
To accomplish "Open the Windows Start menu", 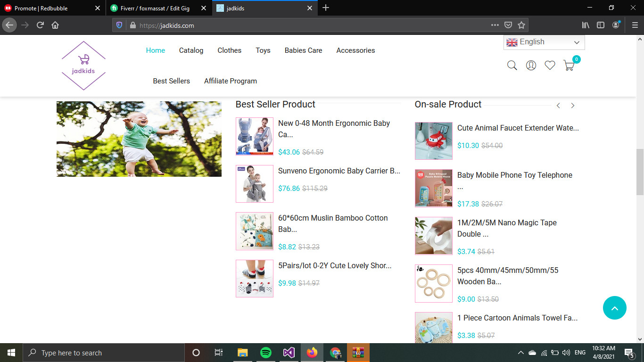I will coord(11,353).
